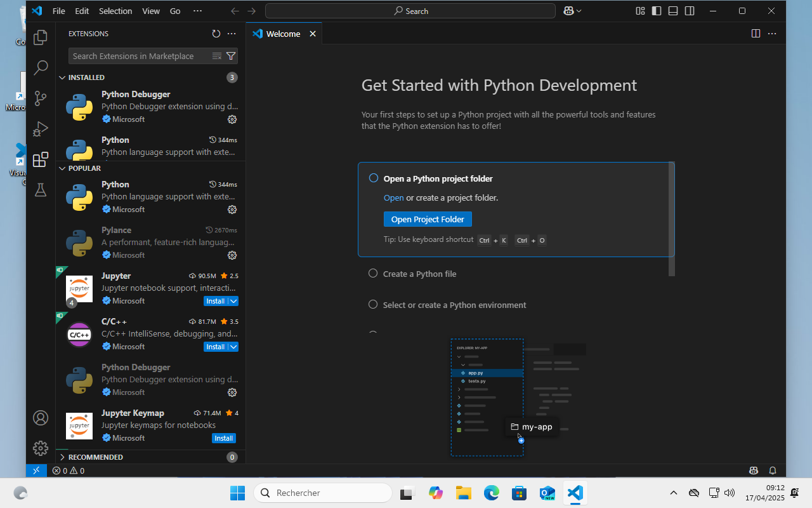The width and height of the screenshot is (812, 508).
Task: Click the command center Search box
Action: [x=410, y=11]
